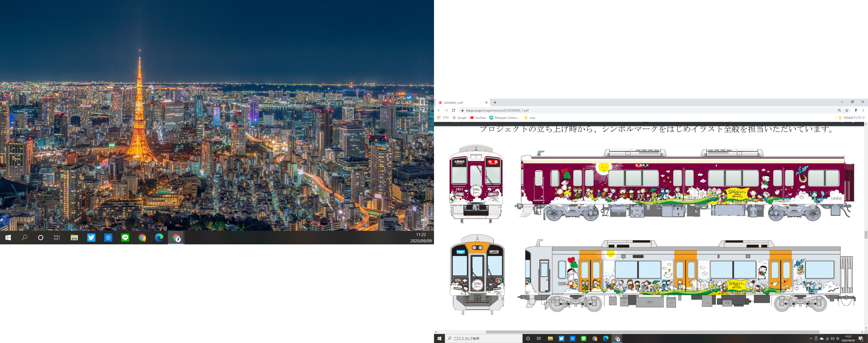Open the YouTube bookmark
Image resolution: width=868 pixels, height=343 pixels.
(x=478, y=118)
